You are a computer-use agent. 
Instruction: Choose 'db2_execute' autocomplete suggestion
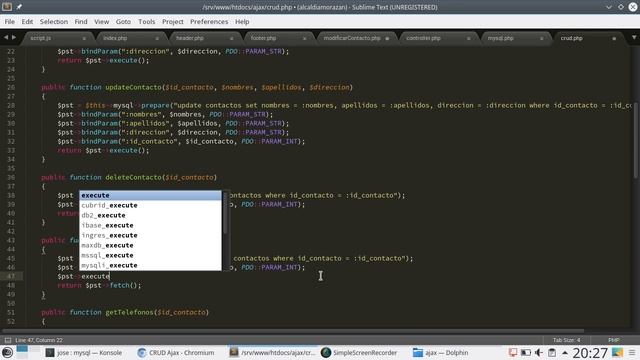pos(150,215)
